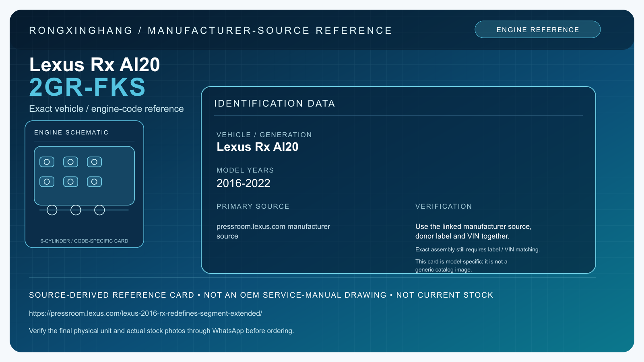Select Lexus Rx Al20 under Vehicle / Generation
The image size is (644, 362).
pyautogui.click(x=258, y=147)
